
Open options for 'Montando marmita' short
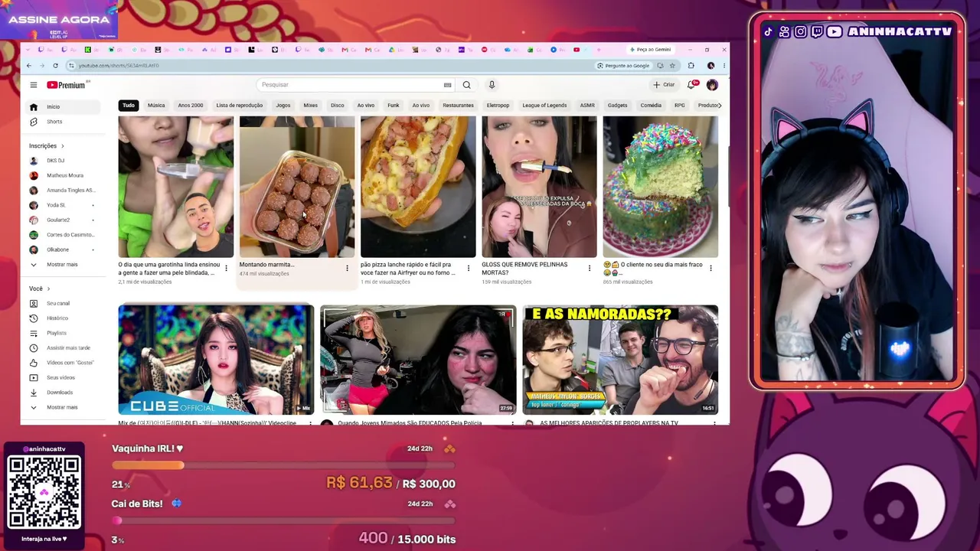point(347,268)
